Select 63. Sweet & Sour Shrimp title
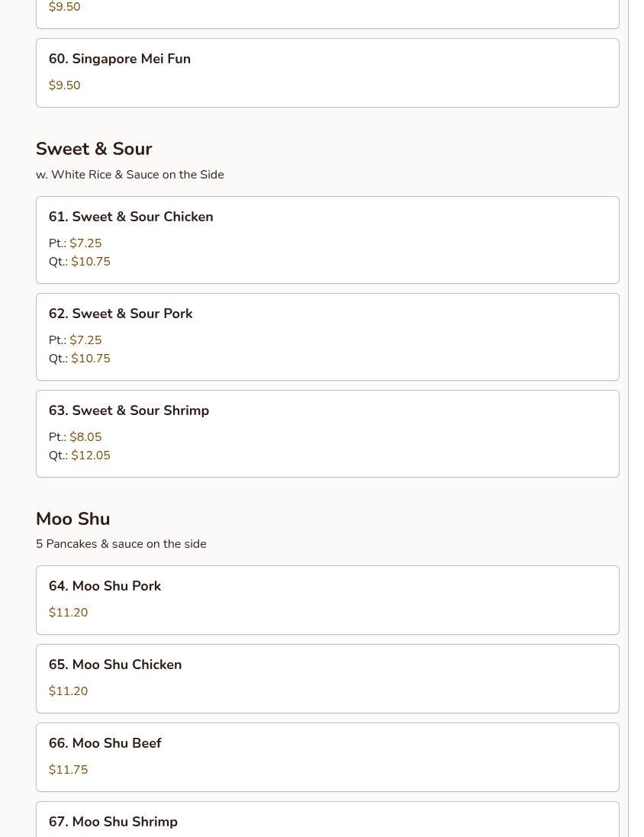The image size is (644, 837). pos(129,410)
